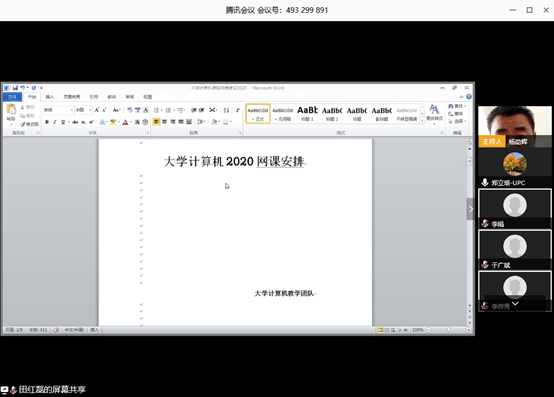Toggle Strikethrough formatting

[75, 122]
